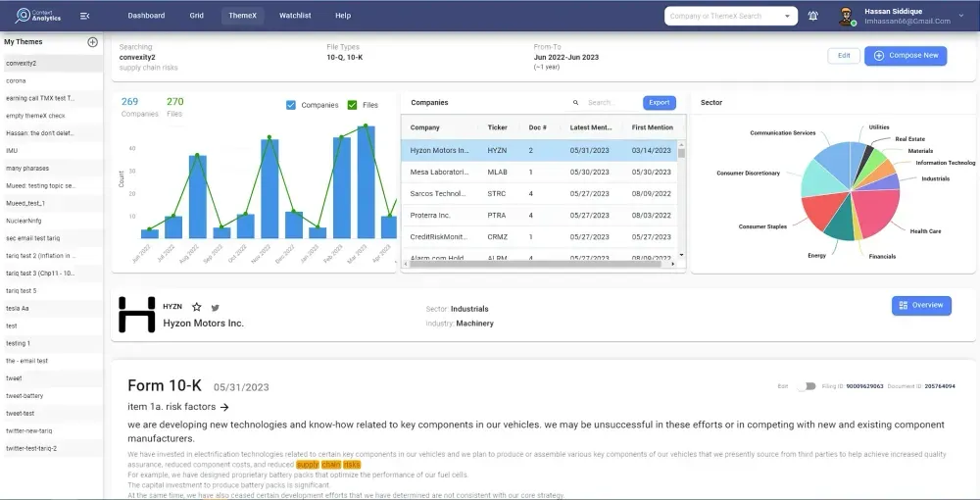980x500 pixels.
Task: Click the Nov 2022 chart bar
Action: [x=270, y=189]
